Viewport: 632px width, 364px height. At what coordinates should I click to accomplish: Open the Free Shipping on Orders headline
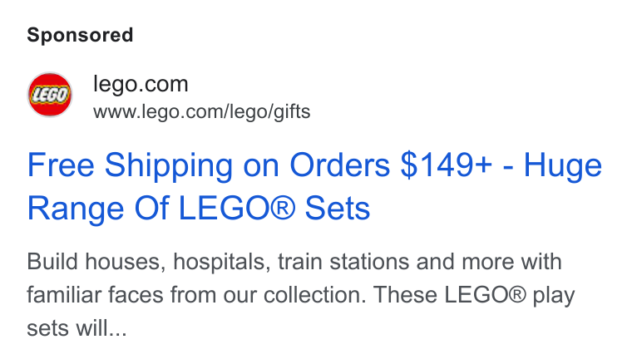click(x=314, y=186)
